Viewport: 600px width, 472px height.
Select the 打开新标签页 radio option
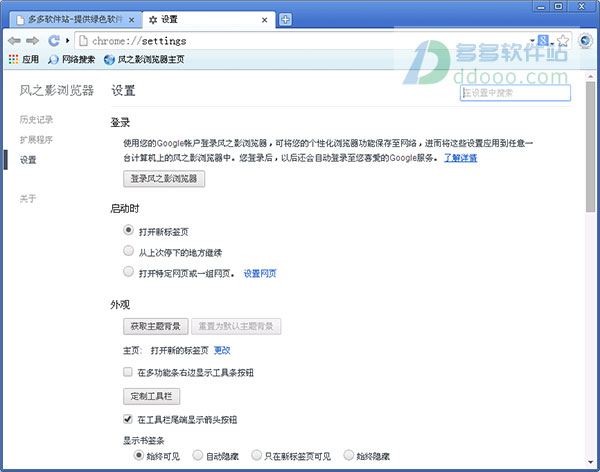pos(129,230)
